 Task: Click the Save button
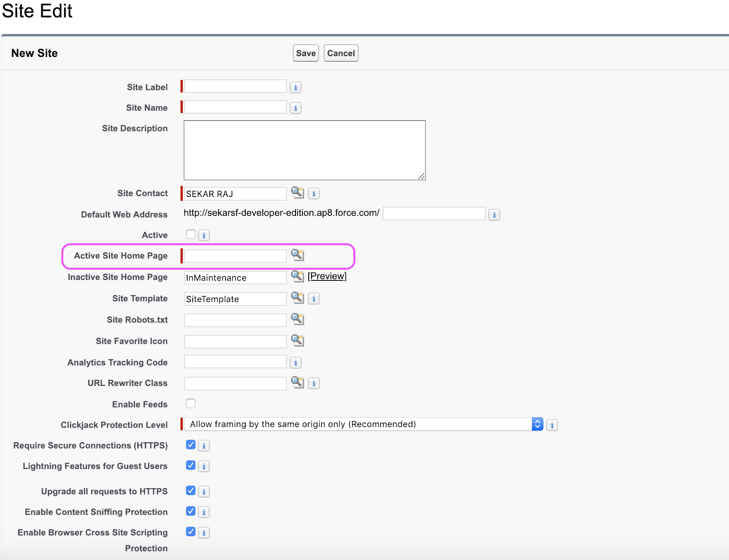pos(306,53)
